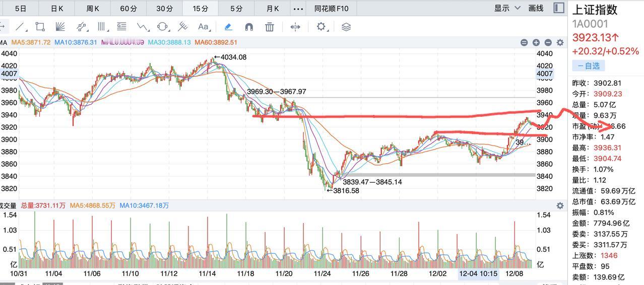Click the MA10:3876.31 indicator label
The width and height of the screenshot is (644, 285).
coord(76,43)
